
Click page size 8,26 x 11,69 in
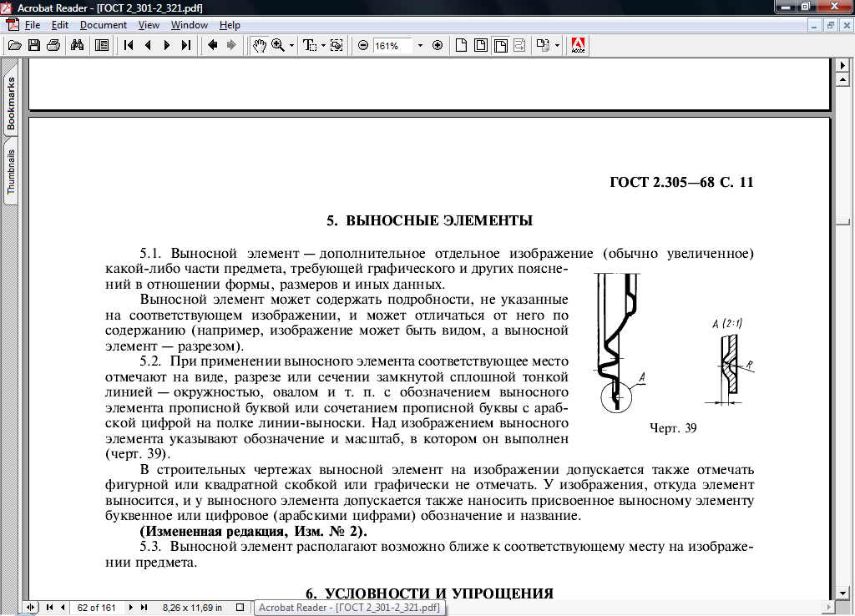[192, 608]
